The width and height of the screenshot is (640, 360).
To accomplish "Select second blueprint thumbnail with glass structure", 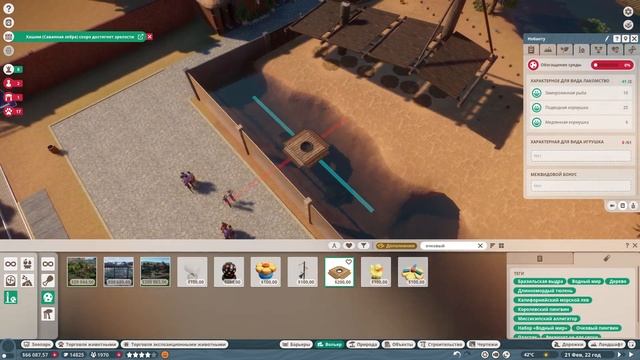I will point(118,271).
